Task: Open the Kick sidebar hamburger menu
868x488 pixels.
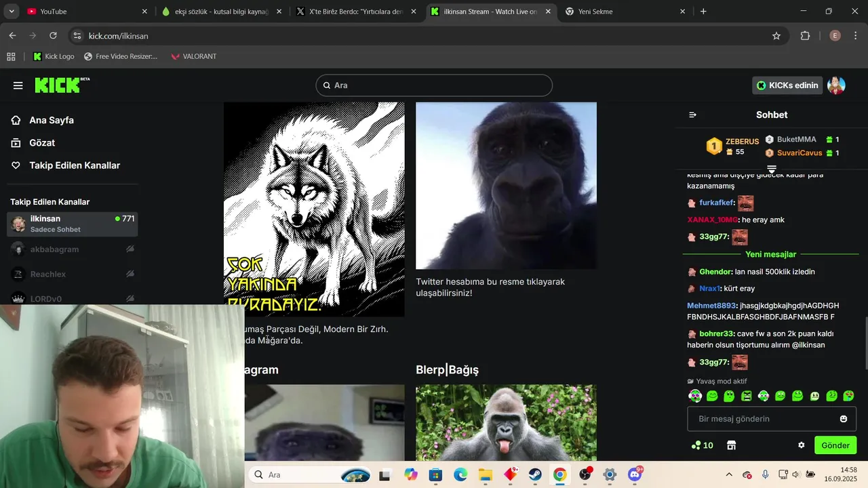Action: (x=18, y=85)
